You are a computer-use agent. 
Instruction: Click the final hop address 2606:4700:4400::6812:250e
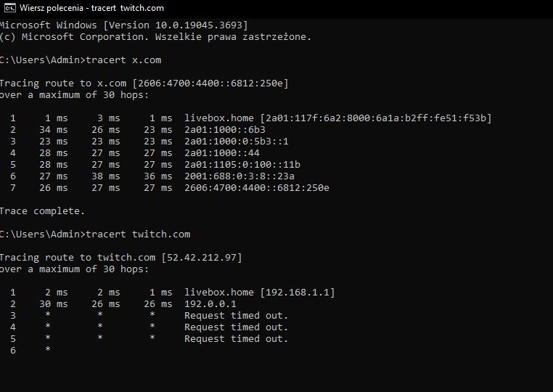pyautogui.click(x=257, y=188)
